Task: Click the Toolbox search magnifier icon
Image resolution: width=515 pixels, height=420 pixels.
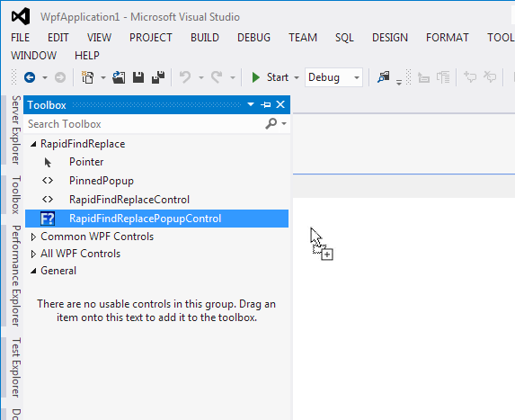Action: tap(271, 124)
